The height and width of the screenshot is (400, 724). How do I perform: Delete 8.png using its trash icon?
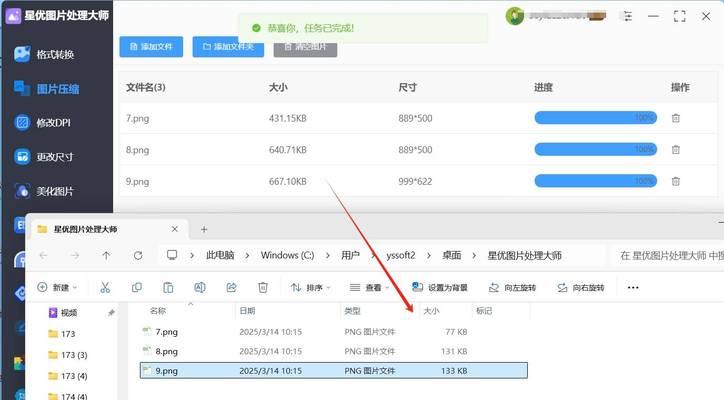(x=676, y=150)
